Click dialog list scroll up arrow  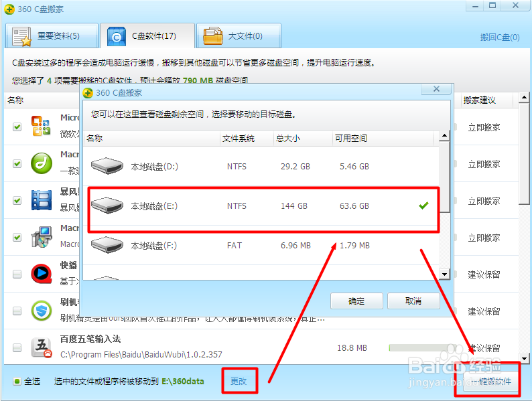click(x=444, y=137)
